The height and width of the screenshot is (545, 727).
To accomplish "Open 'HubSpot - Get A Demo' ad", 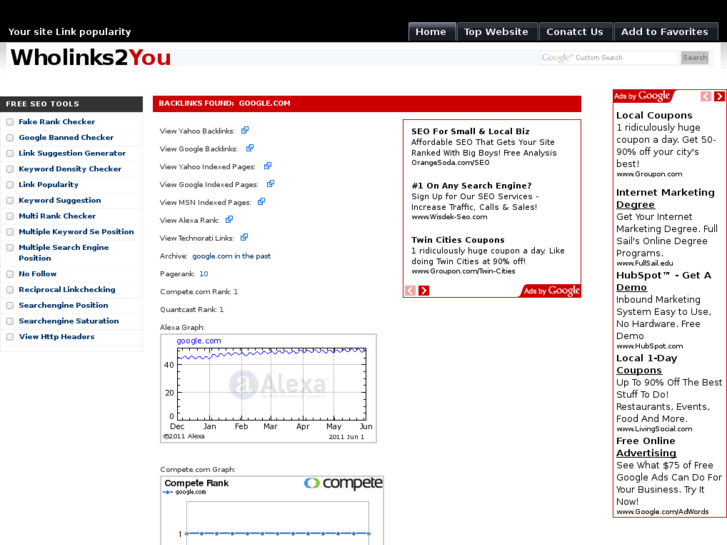I will pyautogui.click(x=663, y=281).
